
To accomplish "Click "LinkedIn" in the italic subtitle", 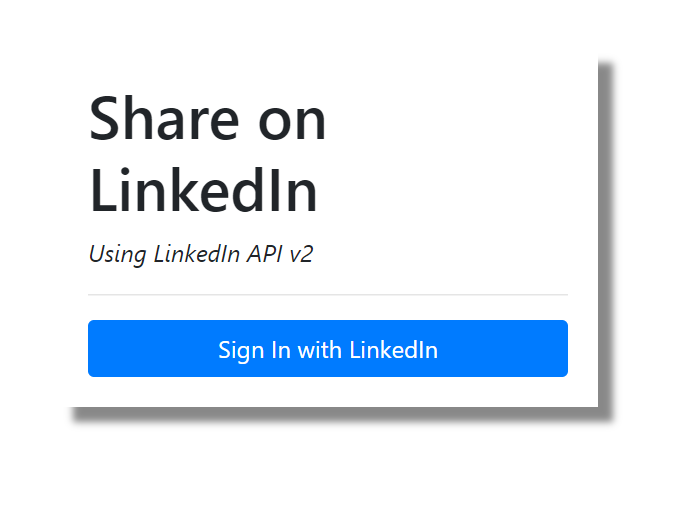I will click(196, 254).
